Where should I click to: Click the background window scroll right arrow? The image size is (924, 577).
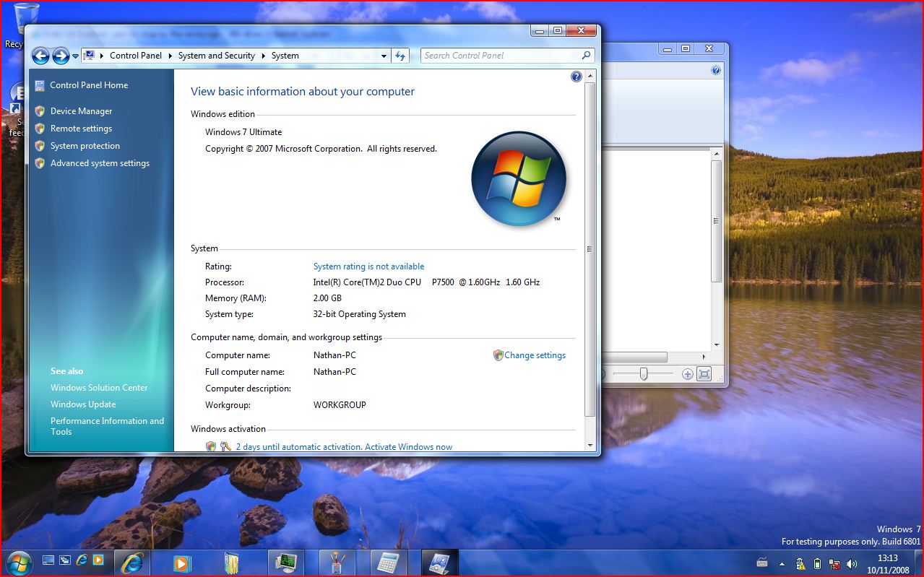coord(704,357)
